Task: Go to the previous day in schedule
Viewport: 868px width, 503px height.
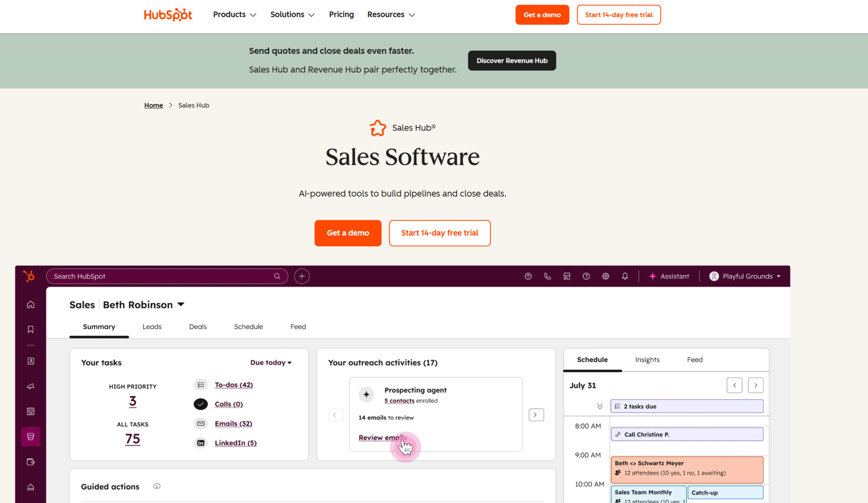Action: point(734,385)
